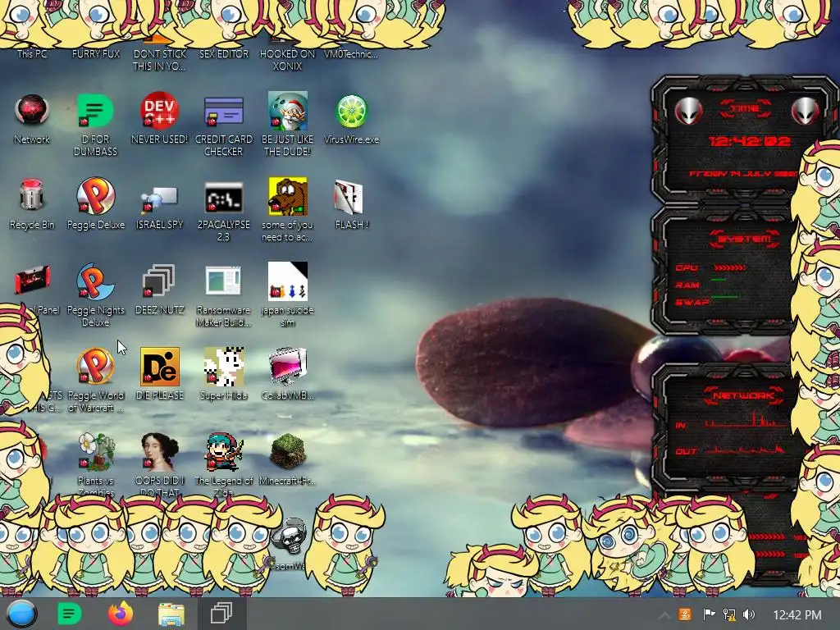Open the Network desktop icon

(x=32, y=111)
